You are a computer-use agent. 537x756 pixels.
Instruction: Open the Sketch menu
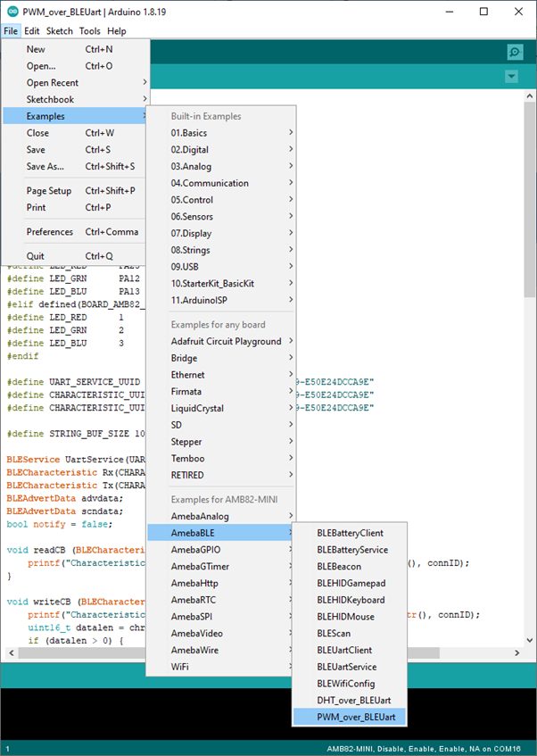tap(60, 31)
